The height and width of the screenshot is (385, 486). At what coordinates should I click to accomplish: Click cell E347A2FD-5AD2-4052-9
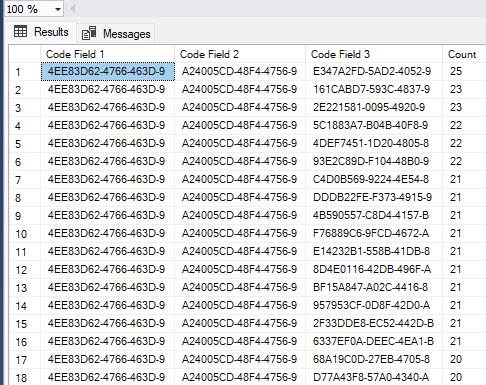coord(374,71)
